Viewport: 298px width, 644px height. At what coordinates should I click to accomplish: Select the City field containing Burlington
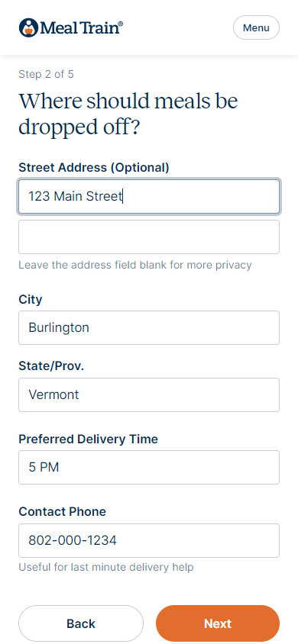pyautogui.click(x=149, y=328)
